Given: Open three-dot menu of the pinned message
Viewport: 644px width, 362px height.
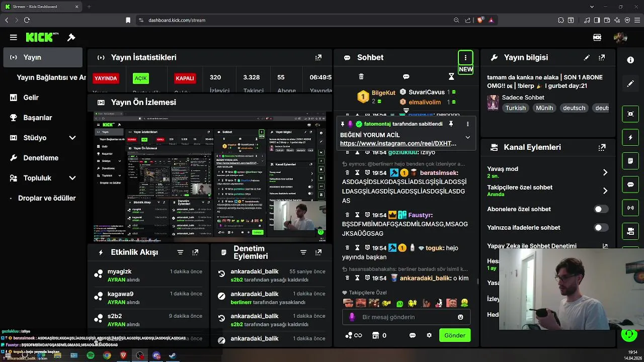Looking at the screenshot, I should tap(467, 124).
